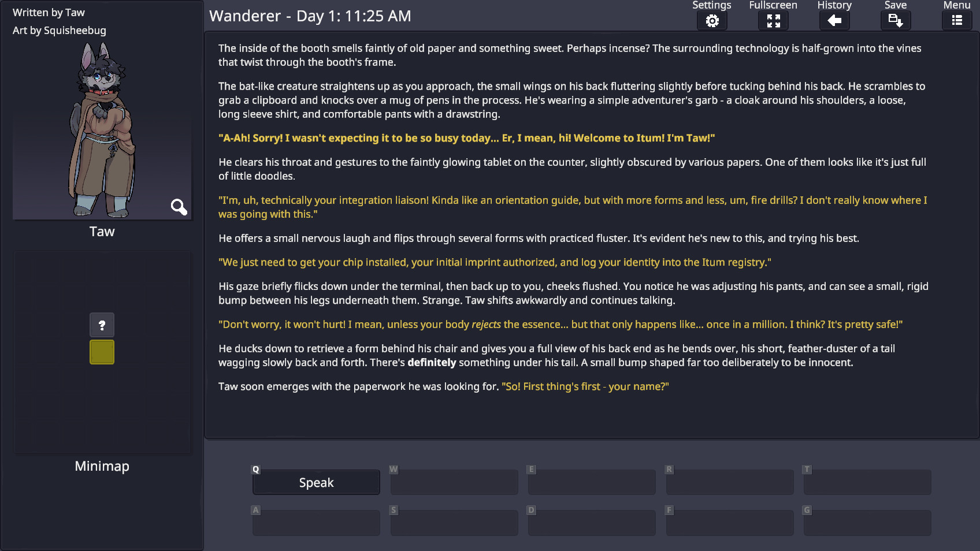This screenshot has height=551, width=980.
Task: Click the empty S action slot
Action: point(454,523)
